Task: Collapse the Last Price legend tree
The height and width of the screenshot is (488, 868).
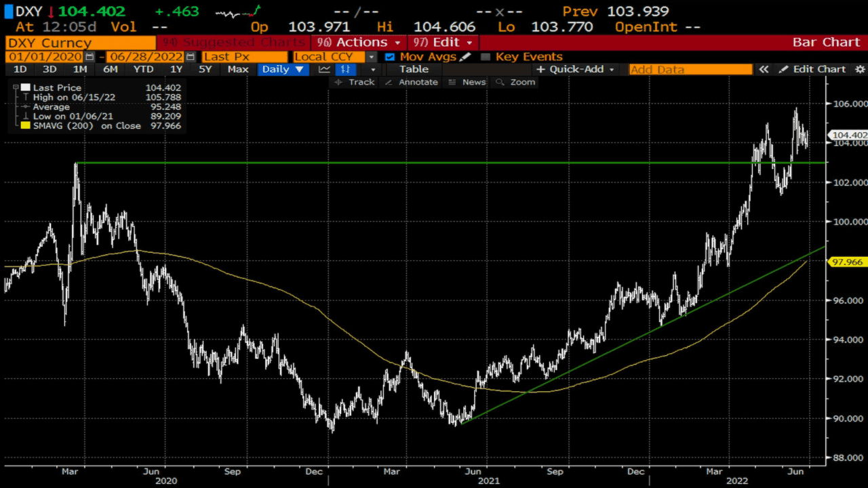Action: pos(15,87)
